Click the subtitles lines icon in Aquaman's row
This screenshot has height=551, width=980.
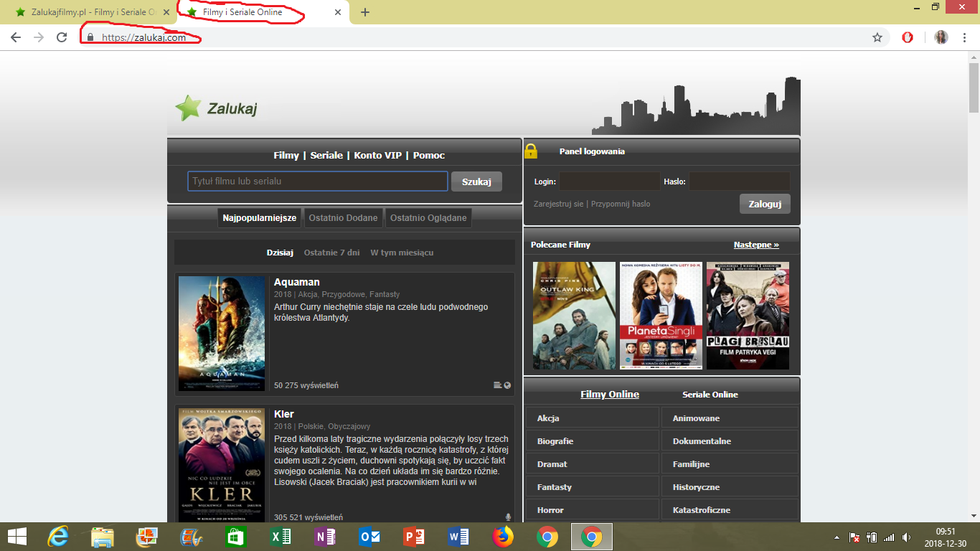[x=498, y=385]
